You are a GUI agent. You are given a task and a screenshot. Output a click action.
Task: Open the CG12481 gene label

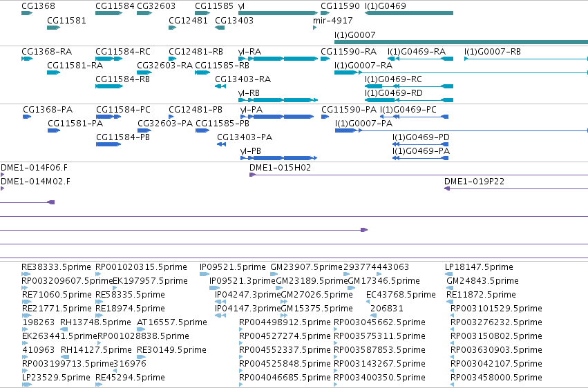pos(188,20)
